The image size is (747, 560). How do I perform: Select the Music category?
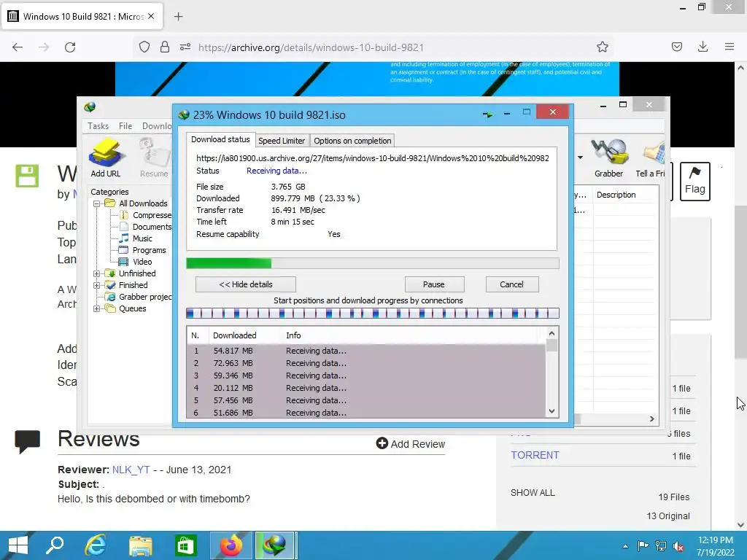142,238
